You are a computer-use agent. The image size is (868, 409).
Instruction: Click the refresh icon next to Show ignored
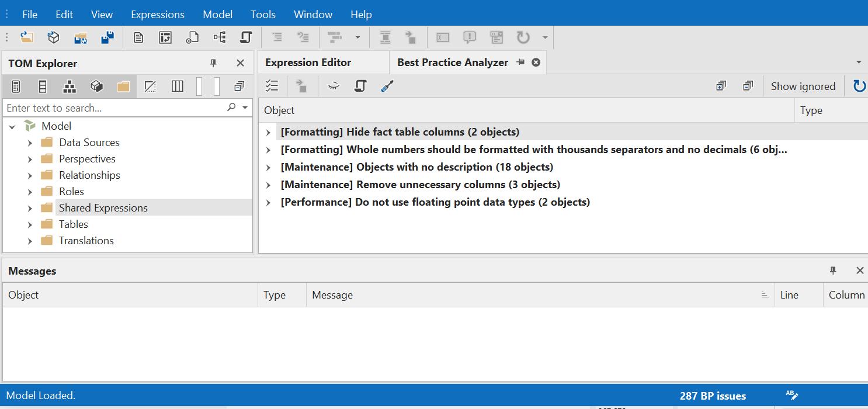pos(858,85)
